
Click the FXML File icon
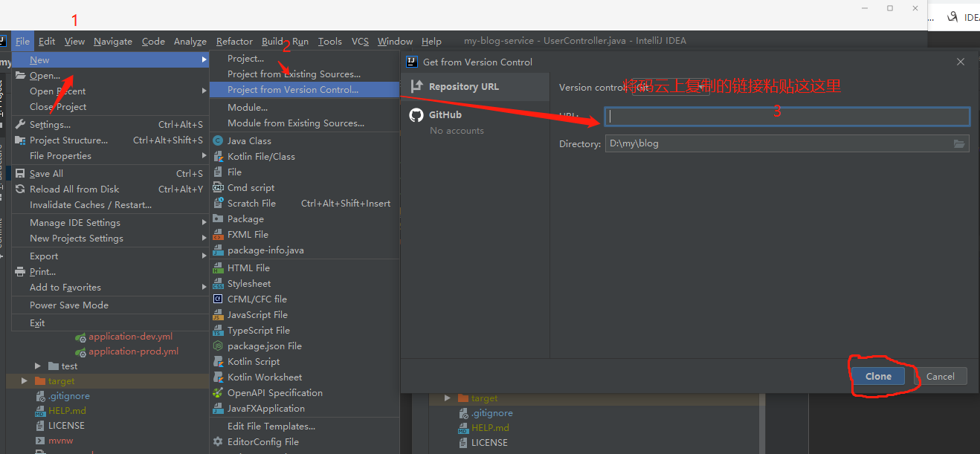[218, 235]
